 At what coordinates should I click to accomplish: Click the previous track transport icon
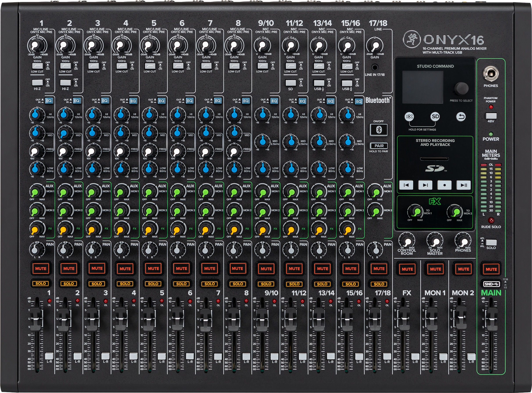coord(407,186)
